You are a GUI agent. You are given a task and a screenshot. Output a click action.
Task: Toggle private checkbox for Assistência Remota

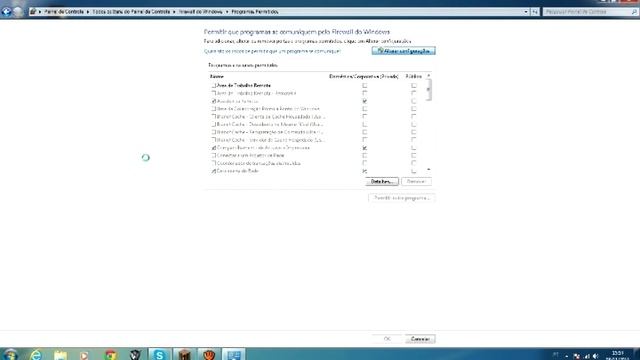(364, 101)
